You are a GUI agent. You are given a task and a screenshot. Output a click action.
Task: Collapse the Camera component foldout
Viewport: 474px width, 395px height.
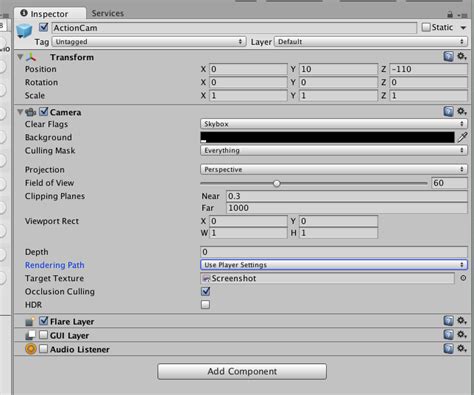pyautogui.click(x=20, y=112)
